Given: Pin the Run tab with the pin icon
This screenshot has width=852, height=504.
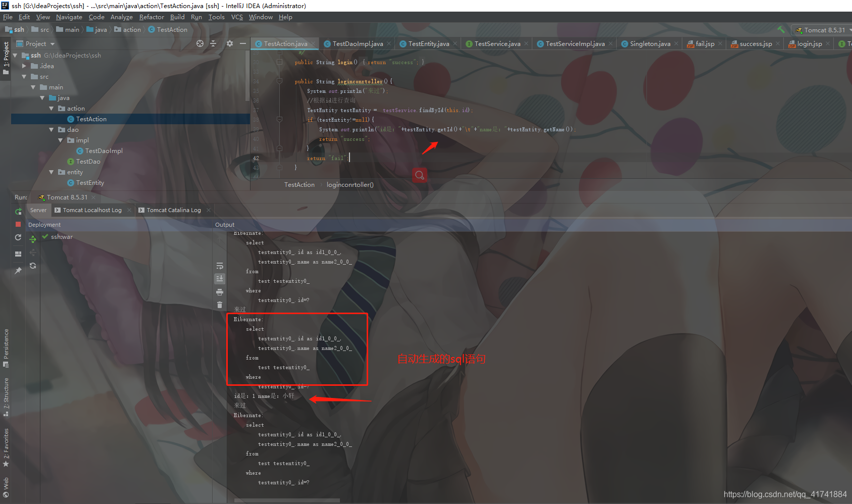Looking at the screenshot, I should point(18,271).
